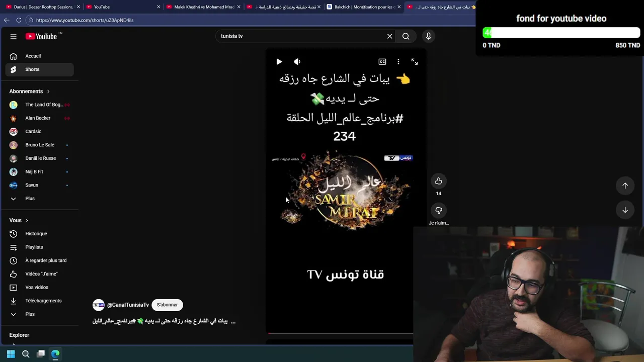Toggle closed captions on the short
Viewport: 644px width, 362px height.
(382, 62)
